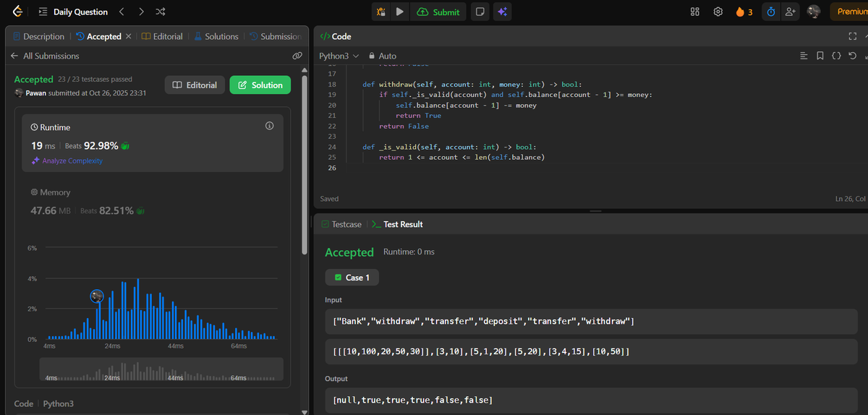This screenshot has width=868, height=415.
Task: Open the AI sparkle assistant icon
Action: [502, 12]
